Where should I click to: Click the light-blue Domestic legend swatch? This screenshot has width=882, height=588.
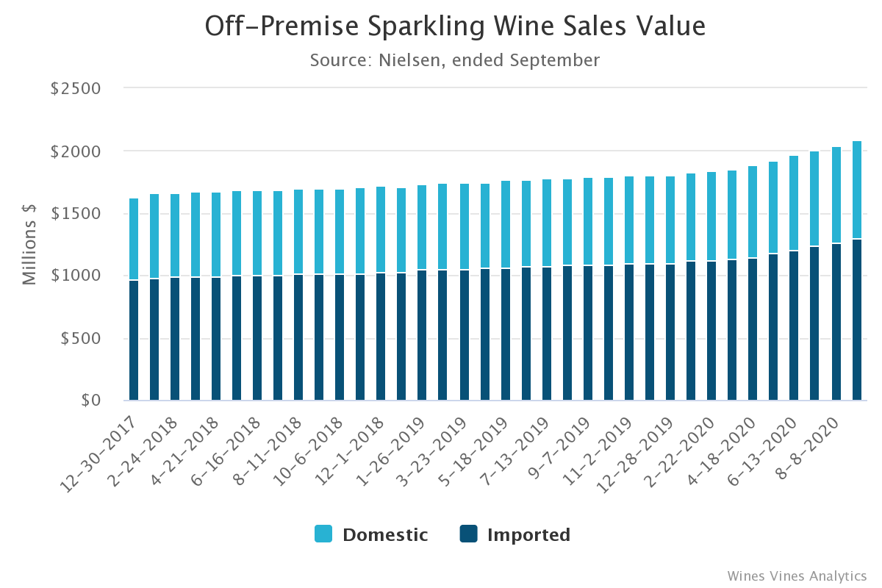[323, 534]
